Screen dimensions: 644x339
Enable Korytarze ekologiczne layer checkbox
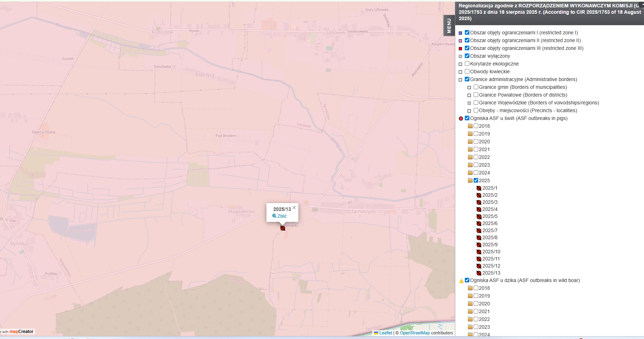click(467, 64)
